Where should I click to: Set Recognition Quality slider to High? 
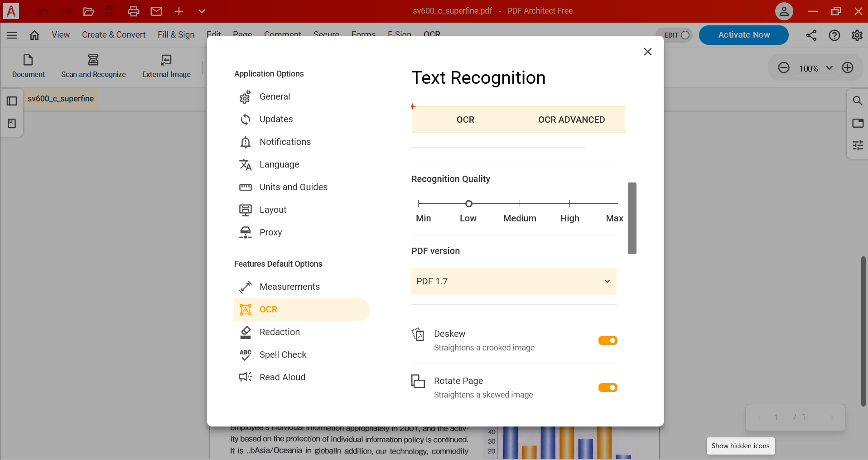click(569, 204)
